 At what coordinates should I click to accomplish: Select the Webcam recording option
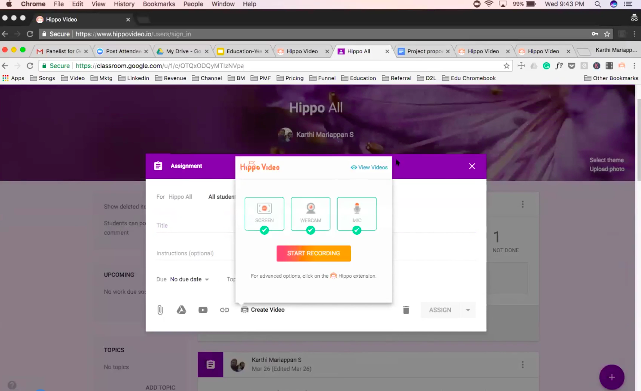tap(311, 214)
